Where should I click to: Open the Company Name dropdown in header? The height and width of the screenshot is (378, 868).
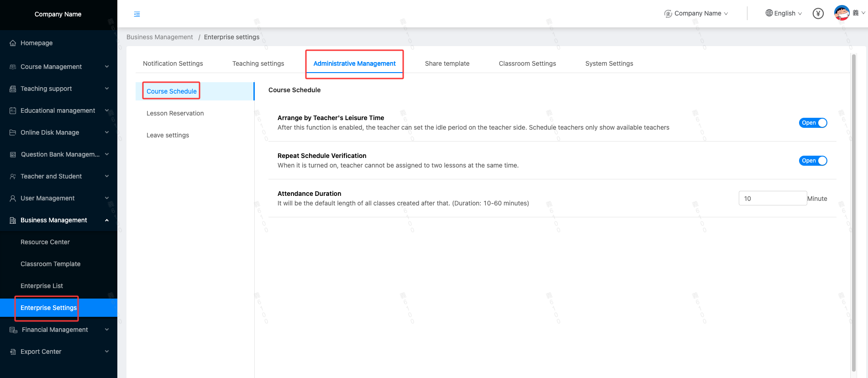coord(696,14)
